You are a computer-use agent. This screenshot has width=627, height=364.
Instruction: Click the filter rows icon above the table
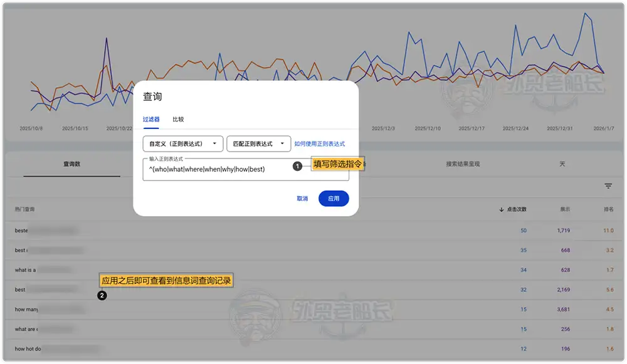(608, 186)
